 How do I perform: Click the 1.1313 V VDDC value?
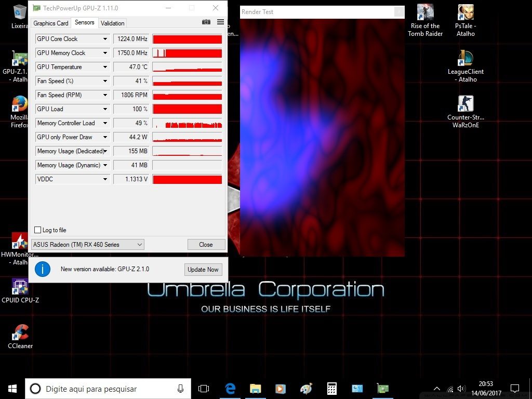click(x=131, y=179)
